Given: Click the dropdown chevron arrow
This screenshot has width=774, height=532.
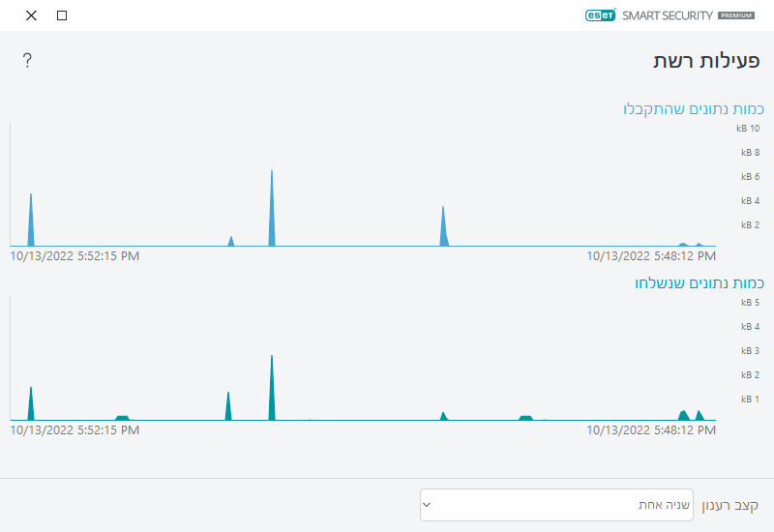Looking at the screenshot, I should (x=427, y=505).
